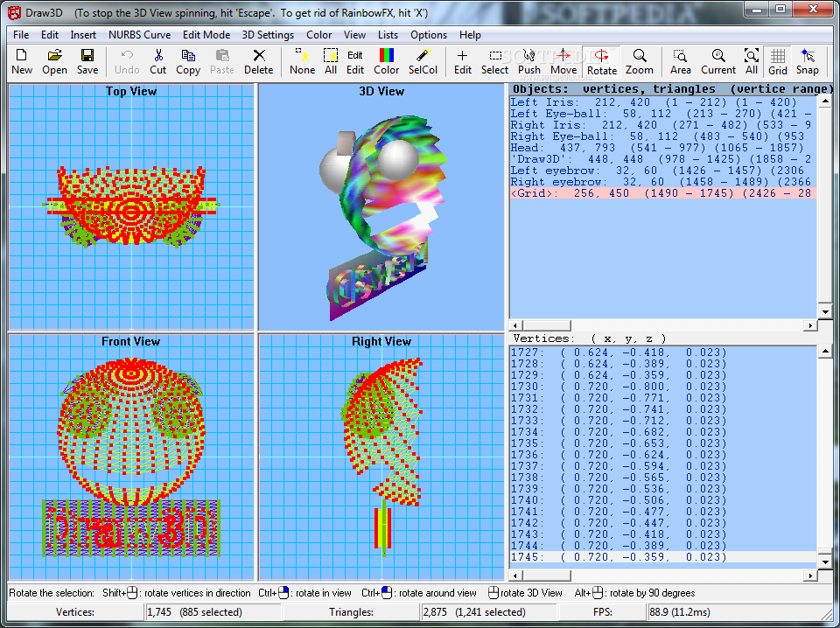This screenshot has width=840, height=628.
Task: Open the View menu
Action: (x=354, y=35)
